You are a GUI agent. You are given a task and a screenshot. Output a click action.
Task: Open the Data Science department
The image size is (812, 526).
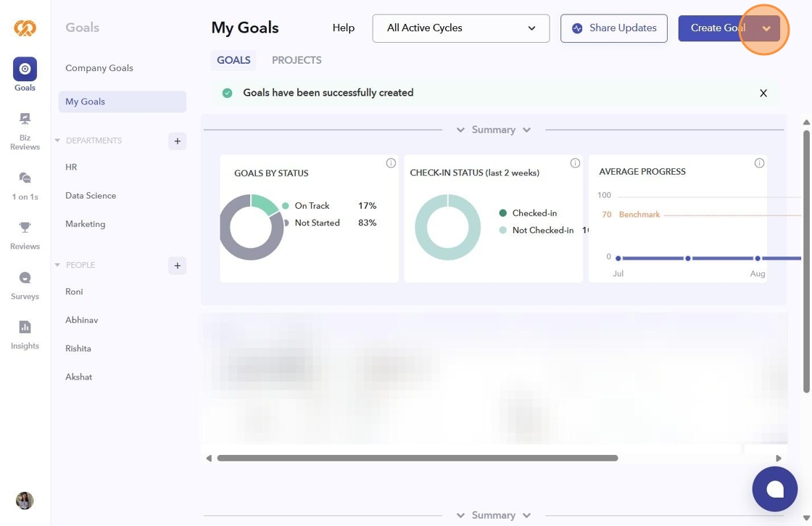(x=91, y=195)
